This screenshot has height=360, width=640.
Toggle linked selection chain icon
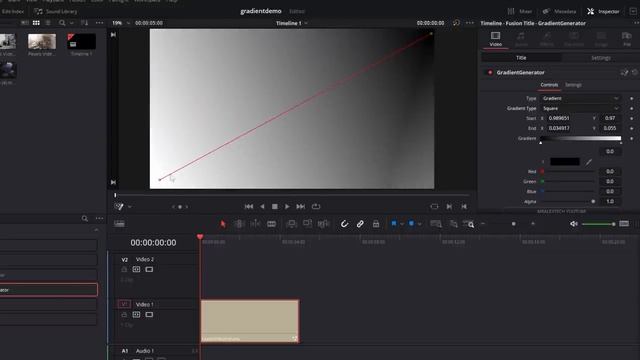click(x=360, y=224)
